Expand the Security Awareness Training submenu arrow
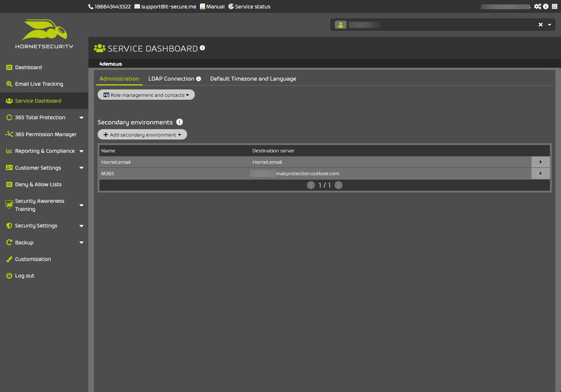Screen dimensions: 561x392 81,205
